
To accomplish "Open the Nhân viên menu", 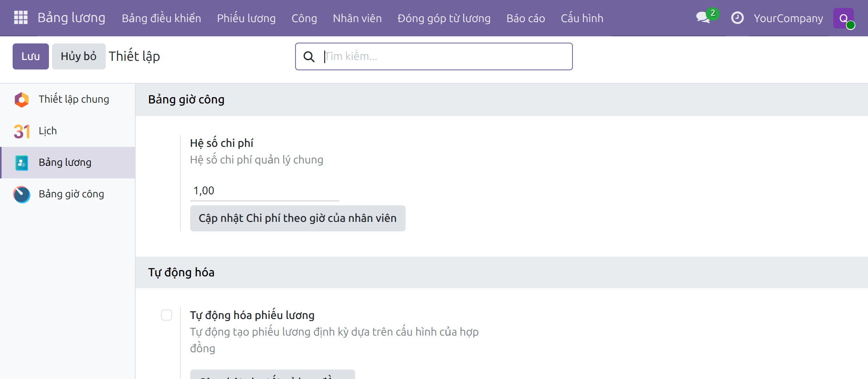I will tap(357, 18).
